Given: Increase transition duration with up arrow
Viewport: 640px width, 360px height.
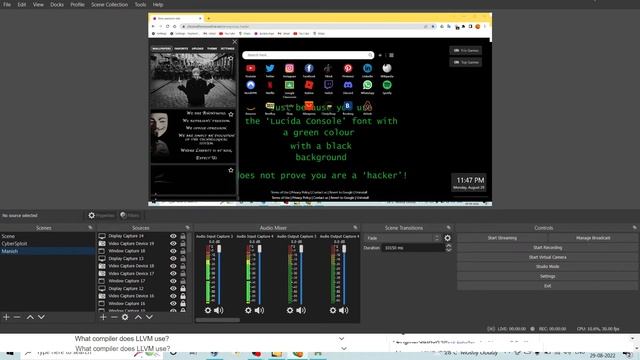Looking at the screenshot, I should point(449,246).
